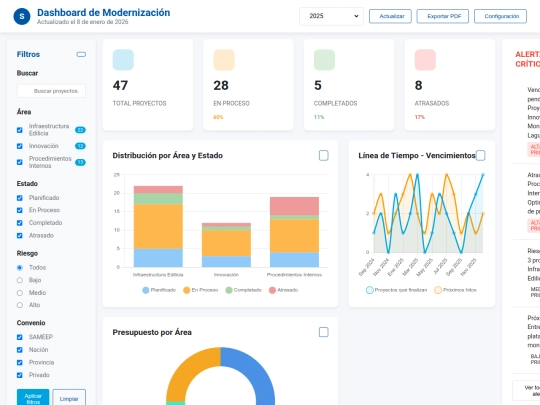Click the Aplicar filtros button
This screenshot has width=540, height=405.
pos(33,398)
